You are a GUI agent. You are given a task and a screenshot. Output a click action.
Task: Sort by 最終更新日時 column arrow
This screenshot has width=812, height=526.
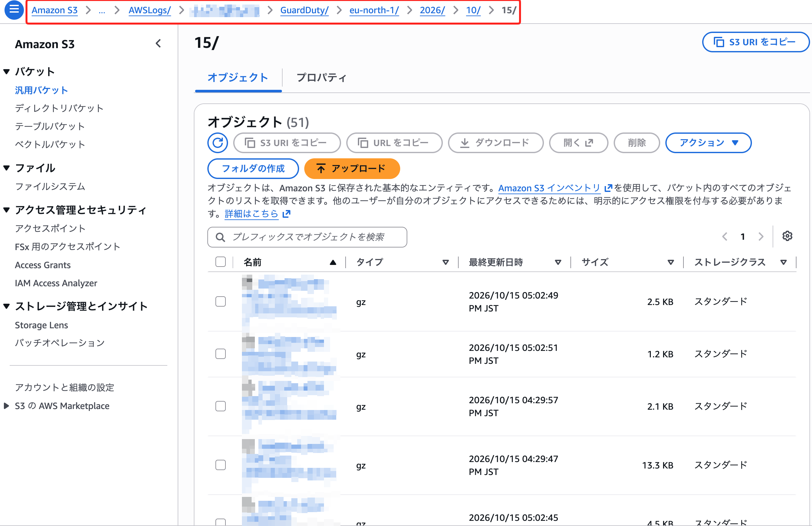pyautogui.click(x=558, y=262)
